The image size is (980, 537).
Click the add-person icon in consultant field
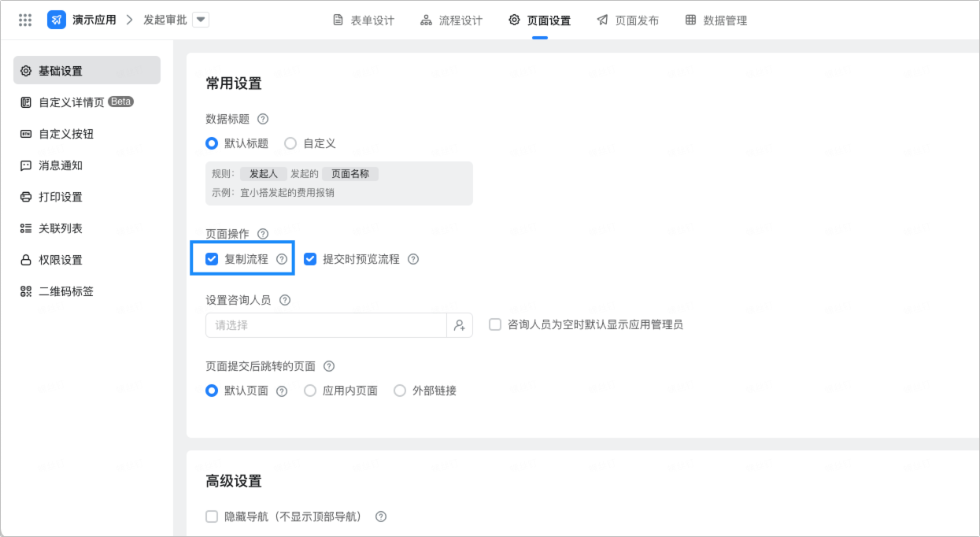pyautogui.click(x=460, y=325)
